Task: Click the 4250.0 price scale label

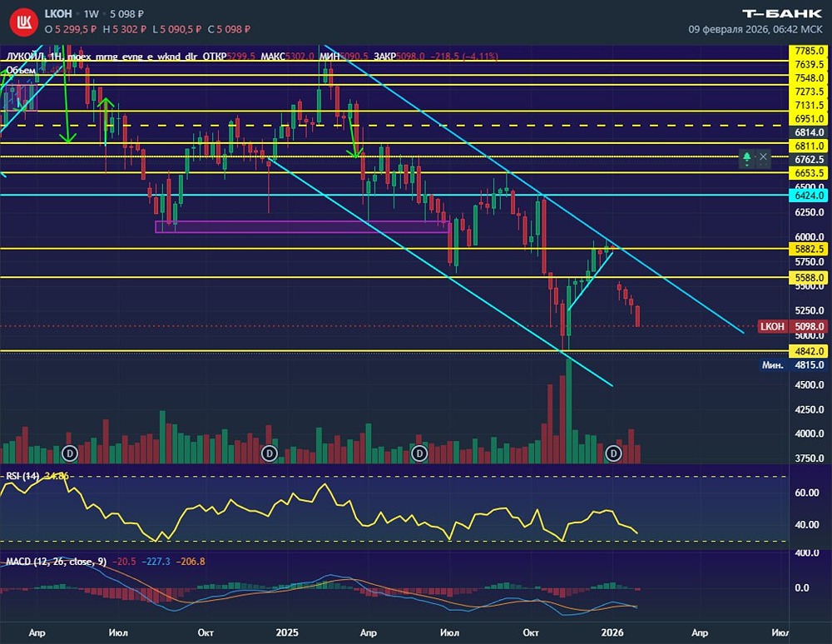Action: [810, 409]
